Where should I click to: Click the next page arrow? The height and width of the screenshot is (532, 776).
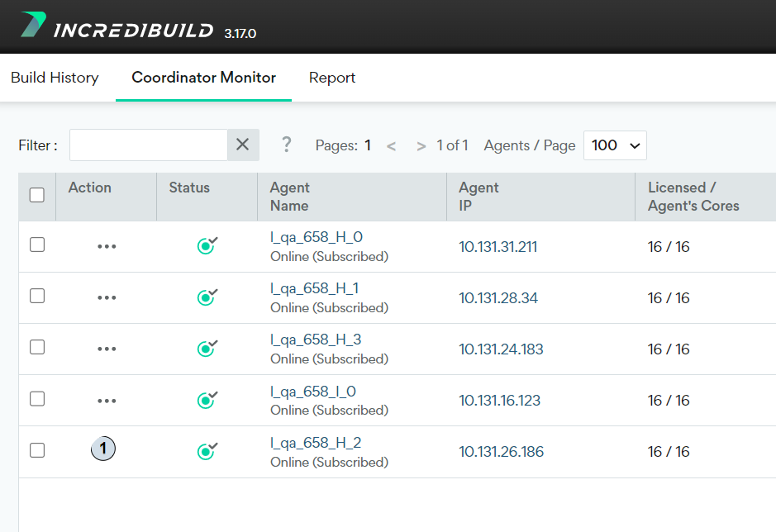(x=421, y=145)
